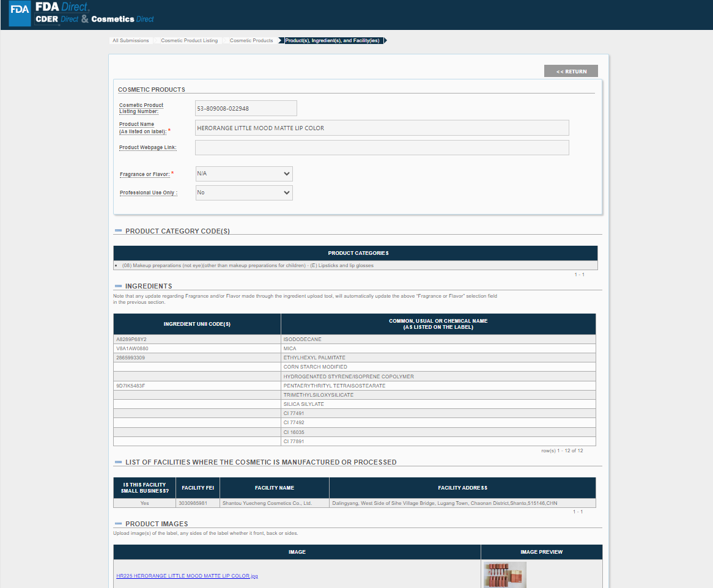Click the Product Name input field

(382, 128)
